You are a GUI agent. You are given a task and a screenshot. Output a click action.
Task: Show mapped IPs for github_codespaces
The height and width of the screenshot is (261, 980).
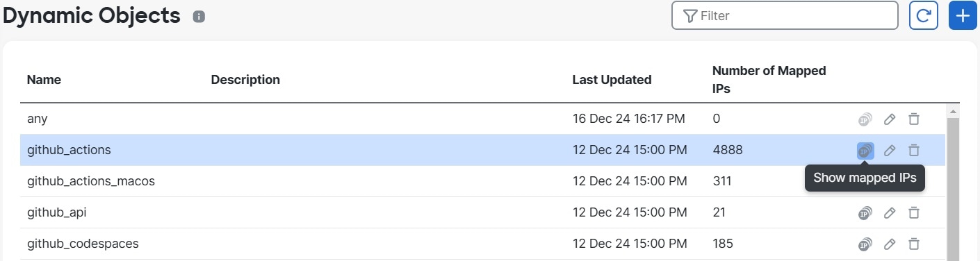click(x=865, y=244)
